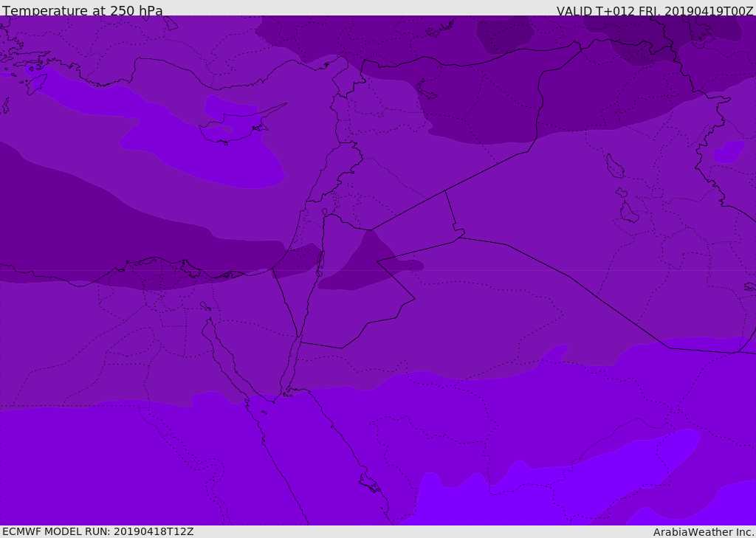Click the 'VALID T+012 FRI. 20190419T00Z' label
This screenshot has height=538, width=756.
click(655, 11)
